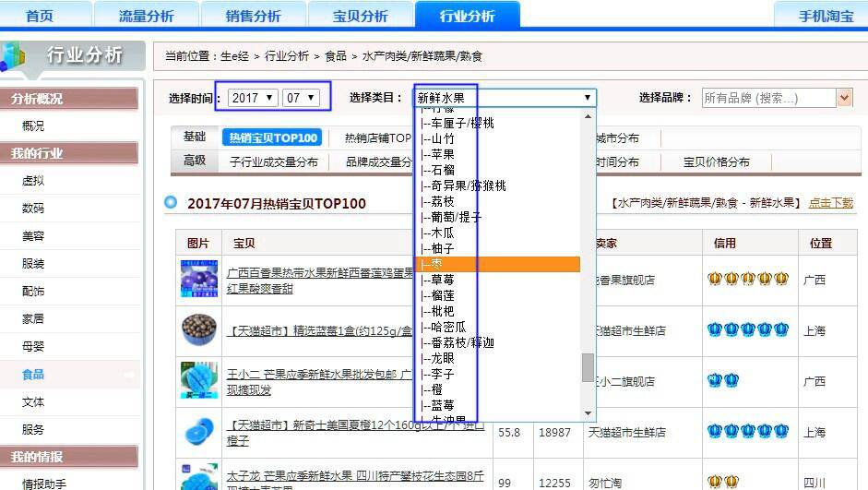Screen dimensions: 868x490
Task: Go to the 宝贝分析 tab
Action: pos(360,16)
